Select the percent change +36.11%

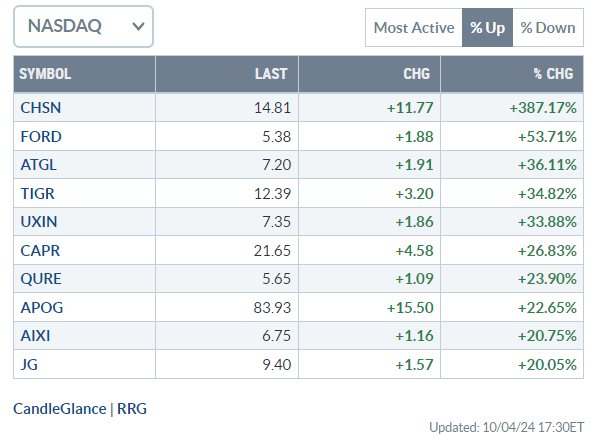click(x=547, y=165)
